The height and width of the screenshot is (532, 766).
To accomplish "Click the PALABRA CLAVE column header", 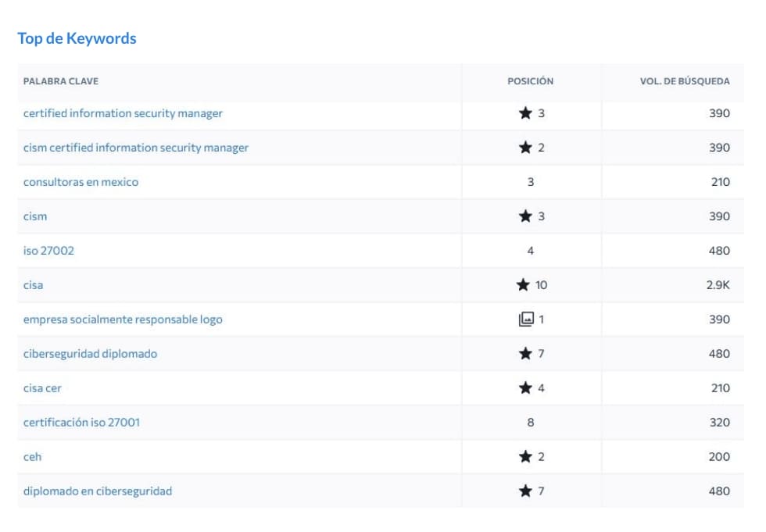I will 61,81.
